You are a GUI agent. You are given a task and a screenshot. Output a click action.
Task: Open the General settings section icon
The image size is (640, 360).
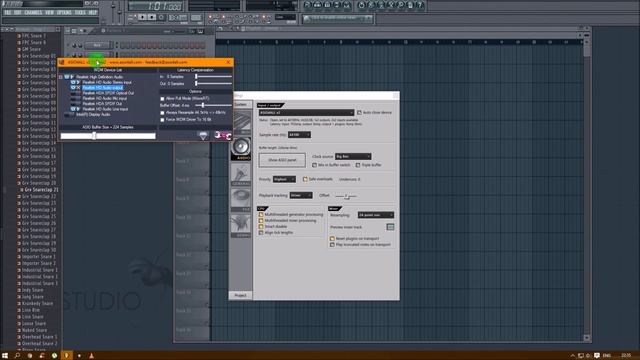pos(241,175)
